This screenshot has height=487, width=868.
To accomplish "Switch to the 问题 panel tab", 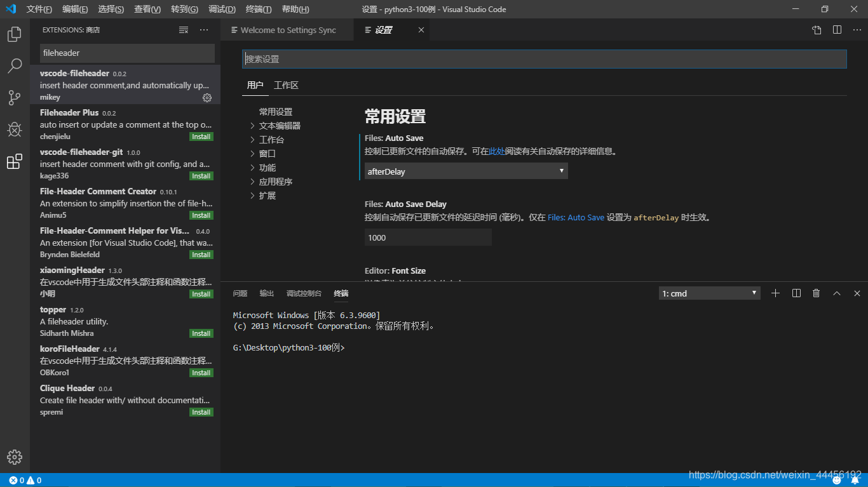I will 240,293.
